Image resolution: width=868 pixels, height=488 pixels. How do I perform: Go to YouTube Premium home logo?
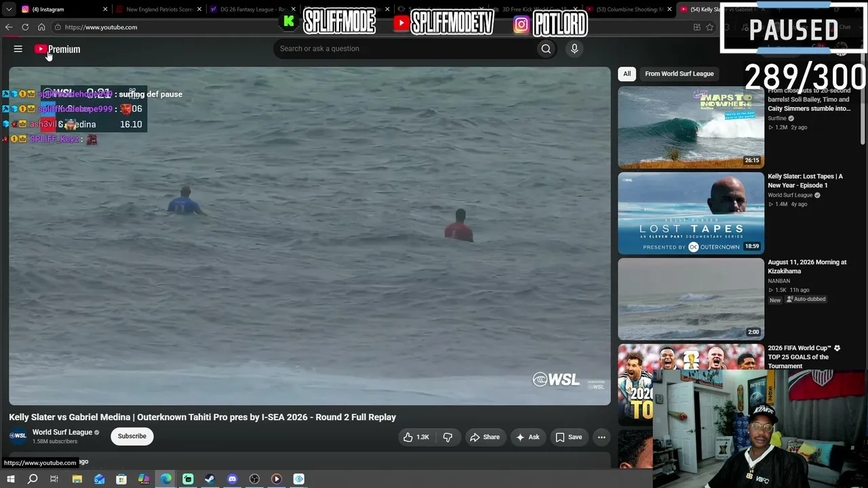(x=58, y=49)
